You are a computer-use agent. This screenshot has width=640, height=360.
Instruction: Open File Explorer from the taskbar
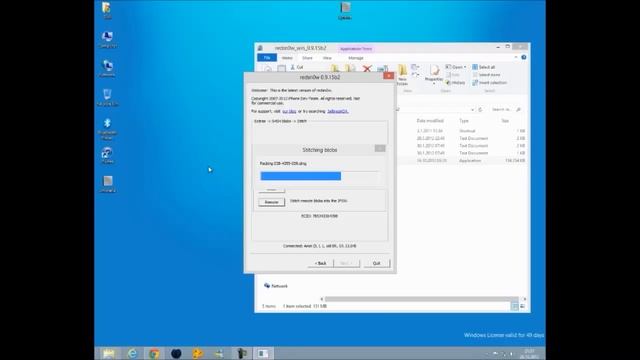point(109,353)
